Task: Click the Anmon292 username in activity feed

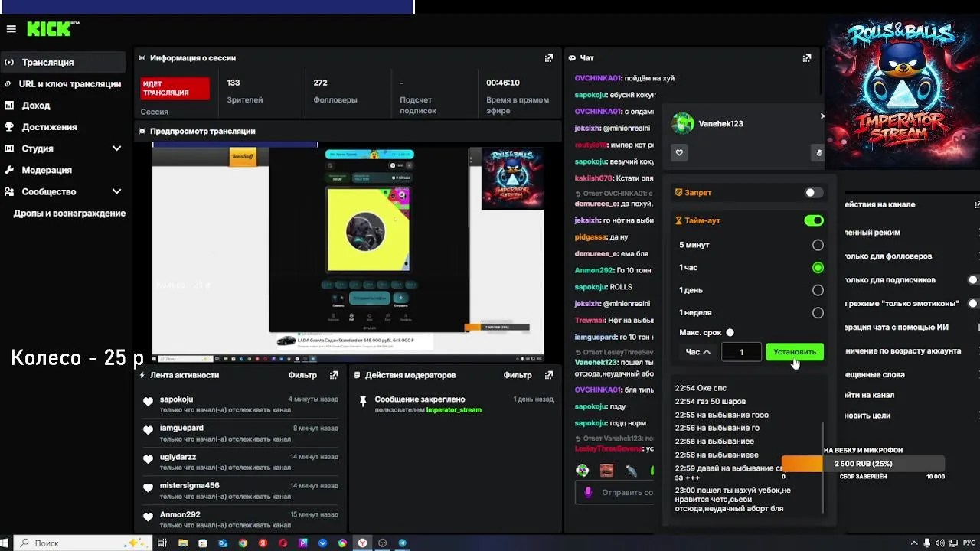Action: (x=180, y=515)
